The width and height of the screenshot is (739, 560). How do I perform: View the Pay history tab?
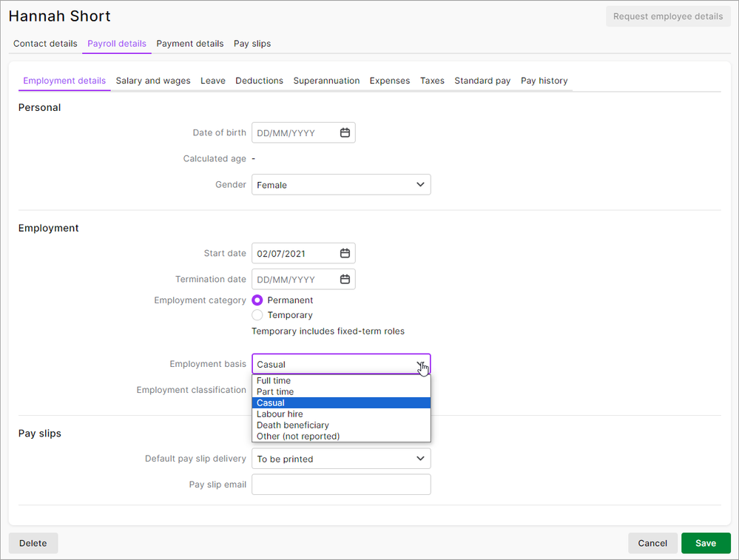[544, 81]
